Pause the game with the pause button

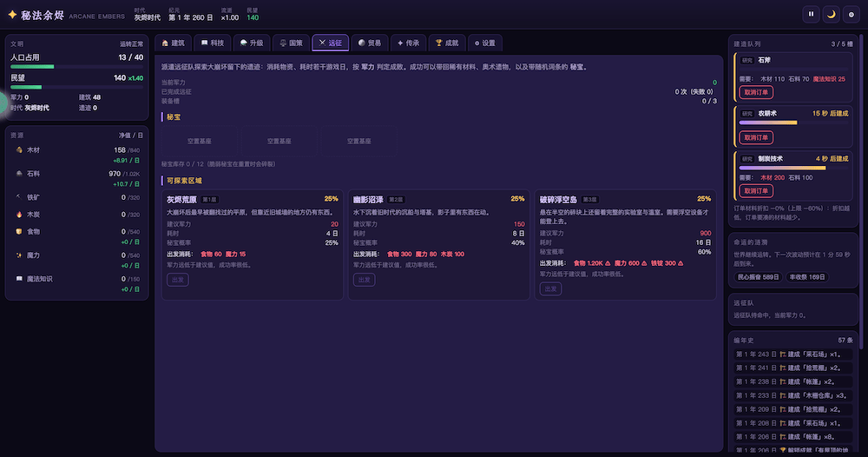click(811, 15)
